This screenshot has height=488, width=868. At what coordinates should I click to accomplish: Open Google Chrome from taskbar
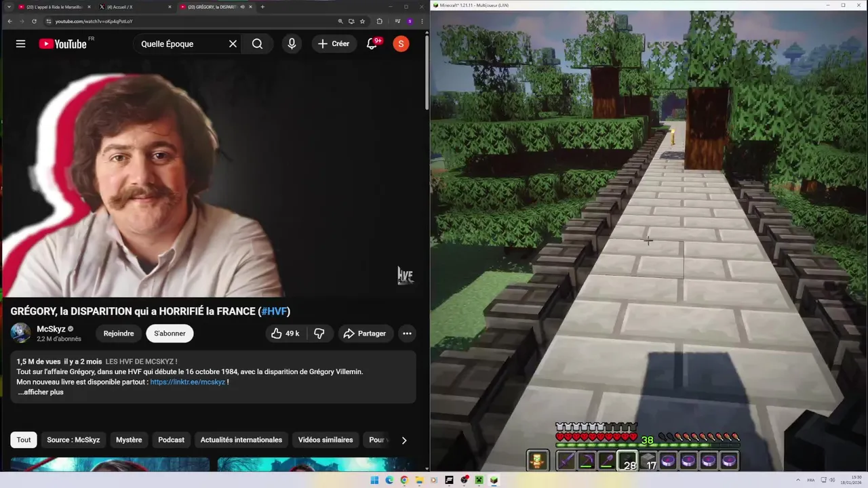[x=404, y=481]
